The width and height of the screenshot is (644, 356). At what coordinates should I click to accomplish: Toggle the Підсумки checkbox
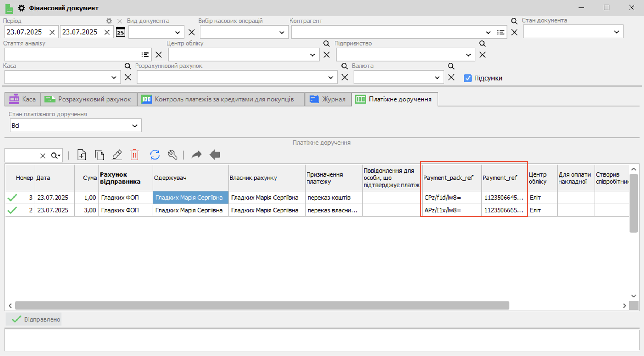coord(467,78)
